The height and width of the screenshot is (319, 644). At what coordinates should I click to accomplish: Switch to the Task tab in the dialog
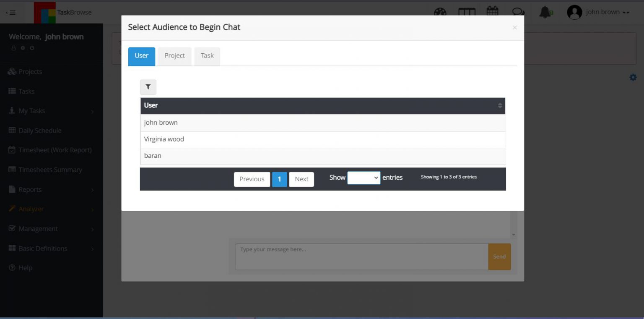pyautogui.click(x=207, y=55)
